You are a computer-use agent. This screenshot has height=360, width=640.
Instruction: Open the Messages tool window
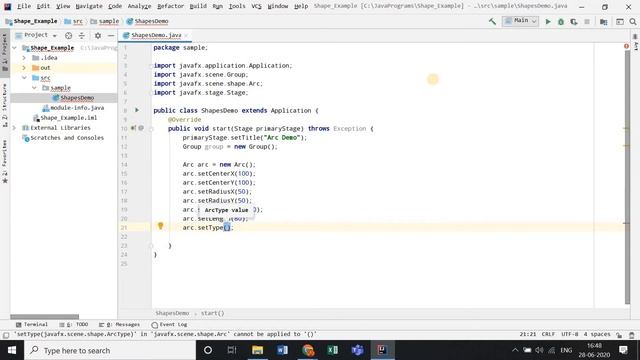click(x=119, y=324)
